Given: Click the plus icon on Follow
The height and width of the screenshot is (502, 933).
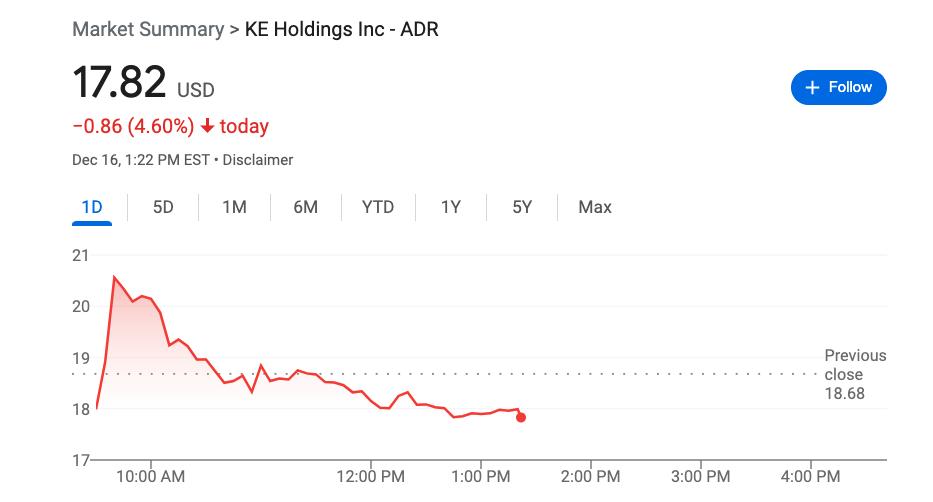Looking at the screenshot, I should point(812,87).
